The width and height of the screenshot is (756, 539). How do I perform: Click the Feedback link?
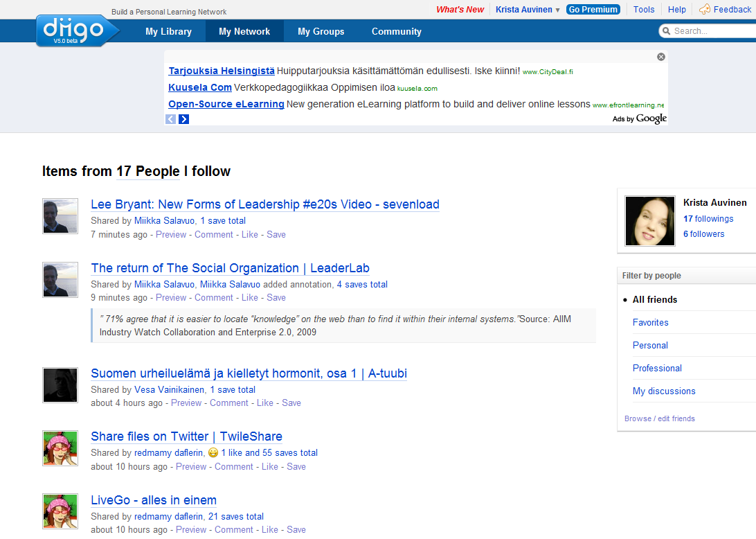732,10
